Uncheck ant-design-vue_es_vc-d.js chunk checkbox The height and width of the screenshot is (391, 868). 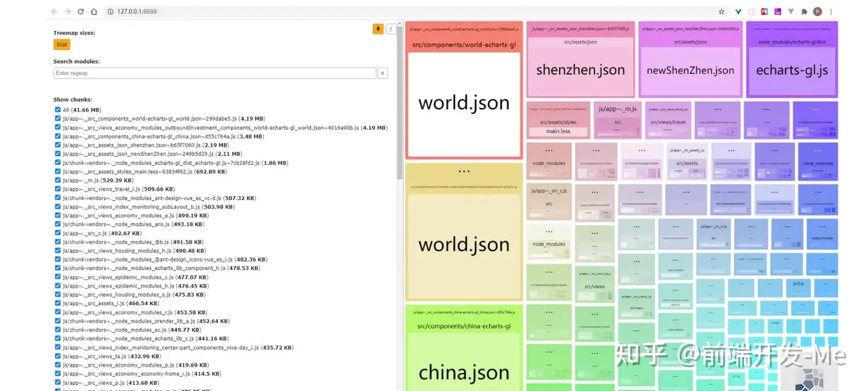click(x=58, y=198)
